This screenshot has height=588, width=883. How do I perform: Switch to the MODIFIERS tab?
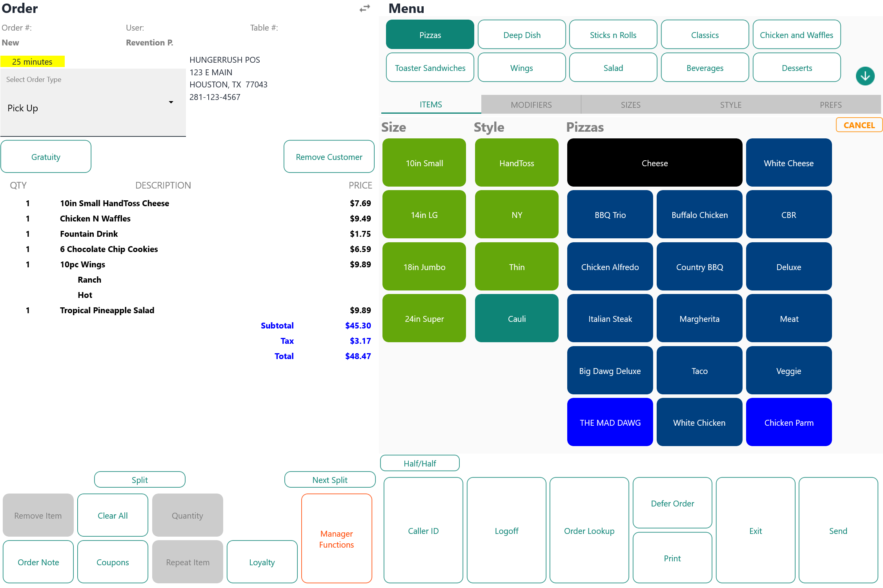[x=531, y=105]
